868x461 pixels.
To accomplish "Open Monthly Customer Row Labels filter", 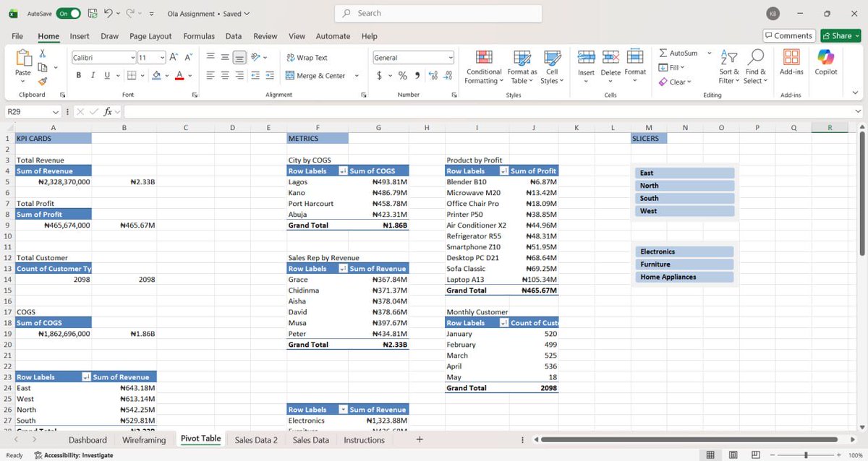I will coord(504,323).
